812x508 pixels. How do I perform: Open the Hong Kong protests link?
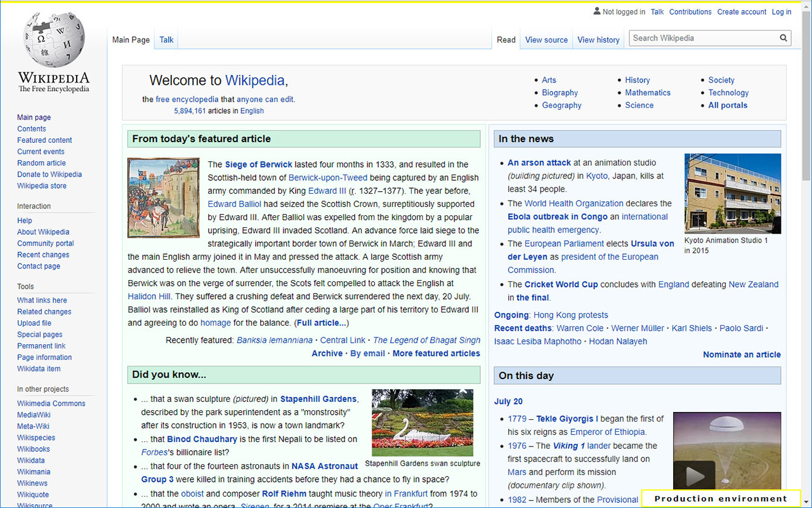[x=571, y=315]
